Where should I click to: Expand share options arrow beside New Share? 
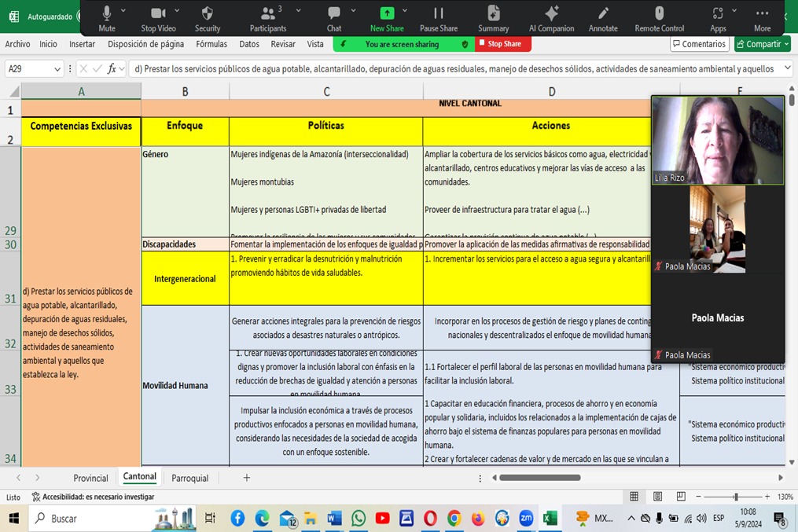click(405, 11)
